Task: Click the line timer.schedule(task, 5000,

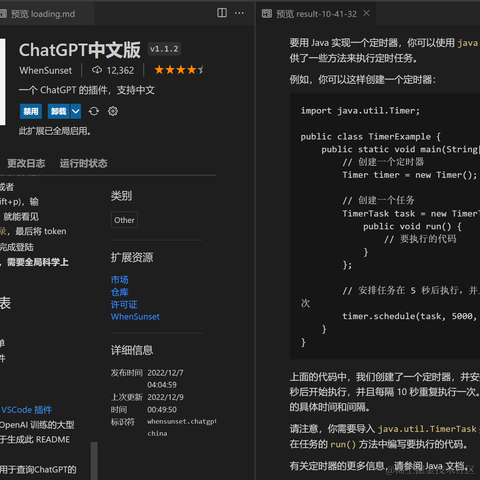Action: [409, 316]
